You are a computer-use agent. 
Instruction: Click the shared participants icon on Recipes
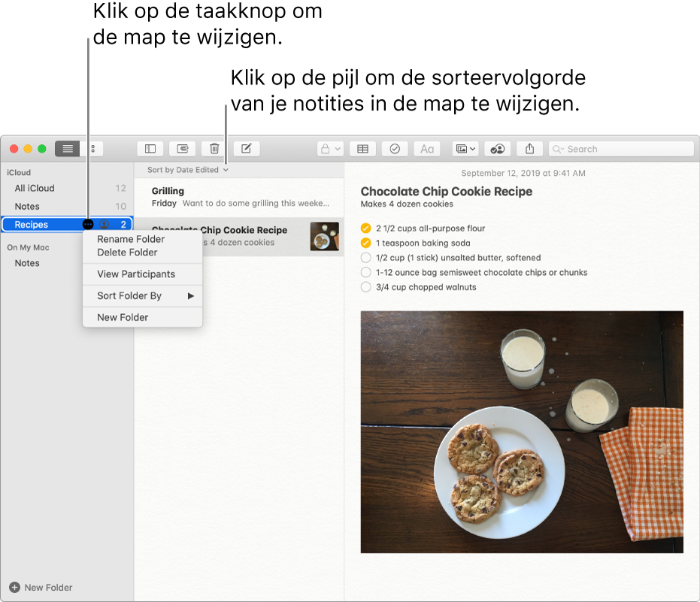pyautogui.click(x=104, y=224)
